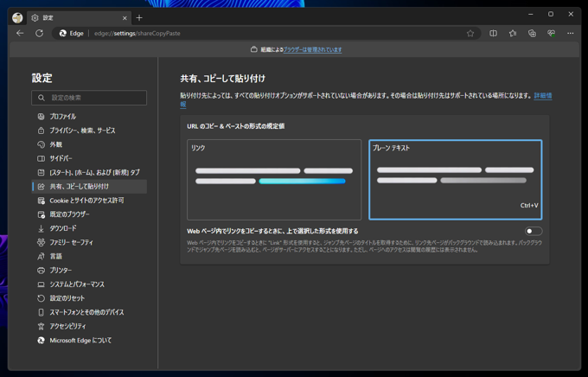Choose the プレーン テキスト paste format card
The image size is (588, 377).
tap(455, 180)
